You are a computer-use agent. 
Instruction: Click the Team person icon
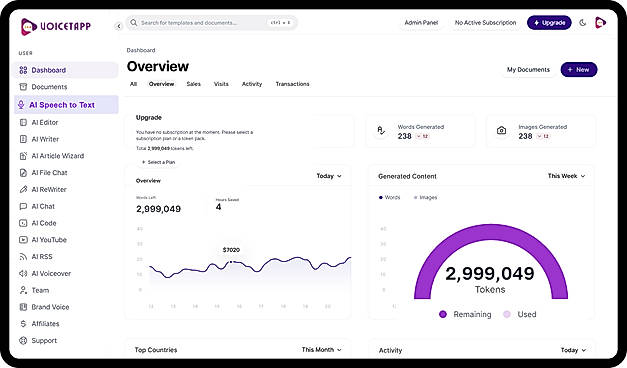coord(23,290)
